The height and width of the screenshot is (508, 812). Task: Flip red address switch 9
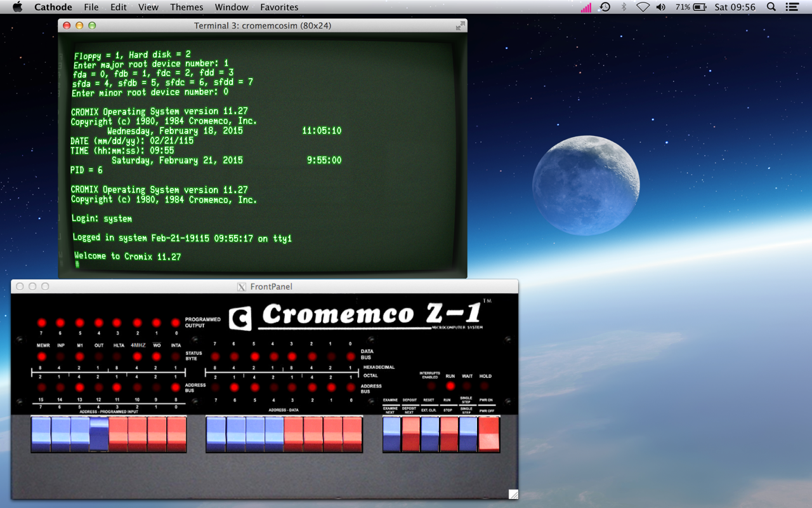pos(157,434)
